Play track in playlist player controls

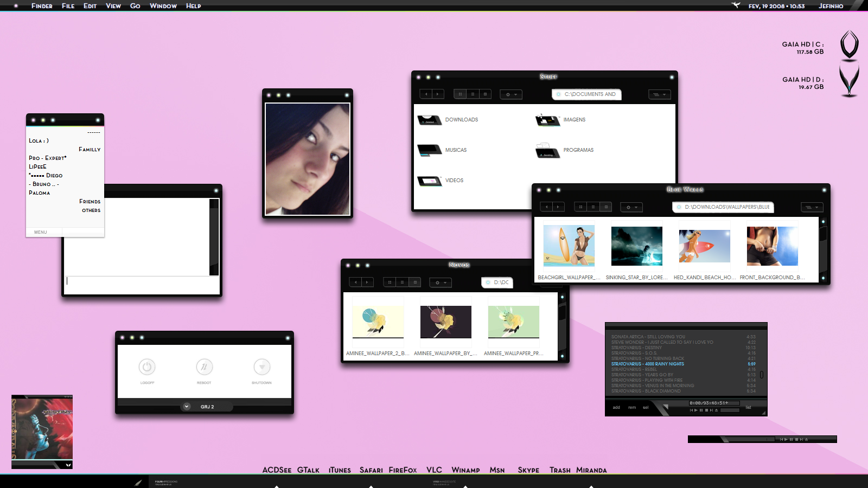coord(696,410)
